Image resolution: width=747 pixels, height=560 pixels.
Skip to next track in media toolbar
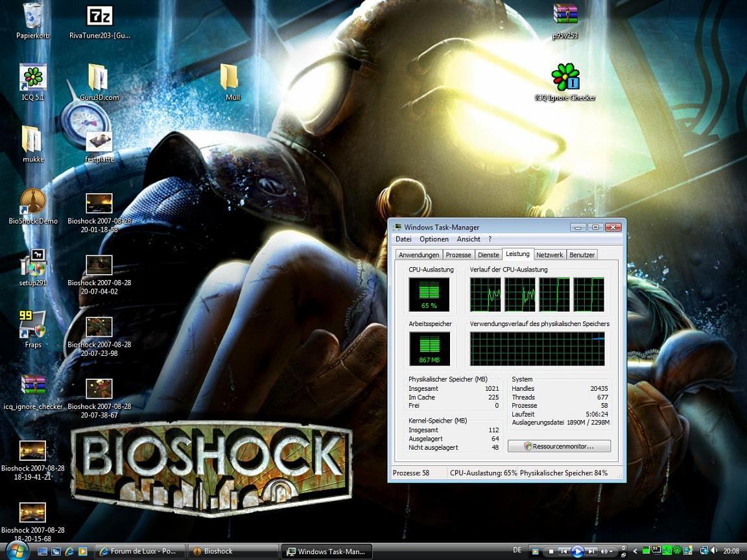click(591, 552)
